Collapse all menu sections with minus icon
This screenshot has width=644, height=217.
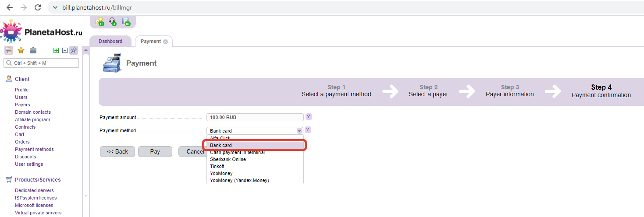click(x=65, y=50)
